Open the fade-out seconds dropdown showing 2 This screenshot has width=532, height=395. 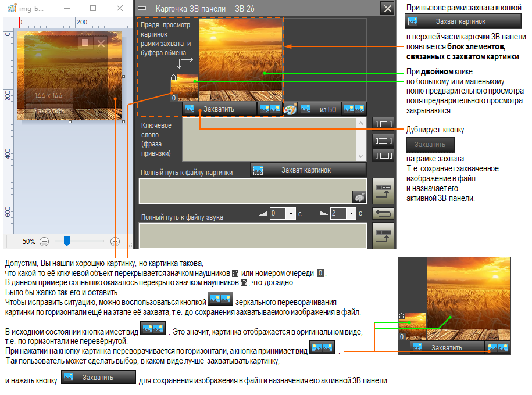tap(352, 213)
